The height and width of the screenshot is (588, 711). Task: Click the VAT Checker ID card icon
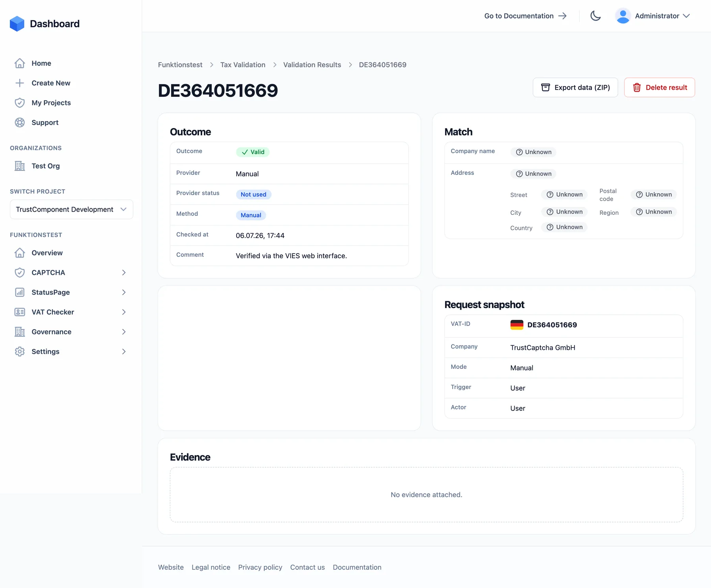click(20, 312)
